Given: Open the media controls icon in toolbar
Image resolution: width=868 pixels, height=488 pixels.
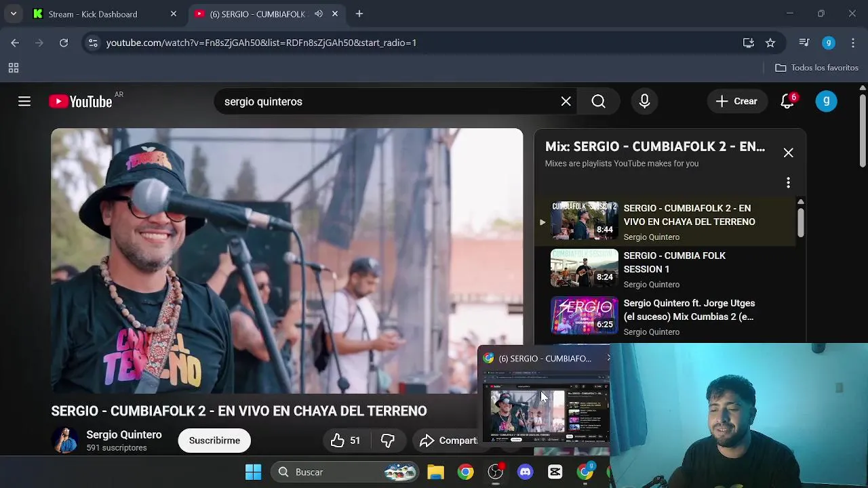Looking at the screenshot, I should click(x=804, y=43).
